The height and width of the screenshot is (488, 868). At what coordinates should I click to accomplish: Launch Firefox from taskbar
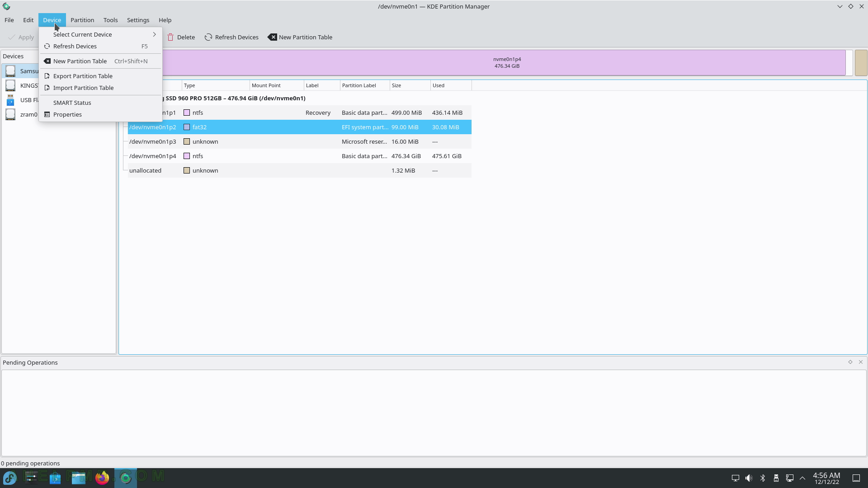102,478
